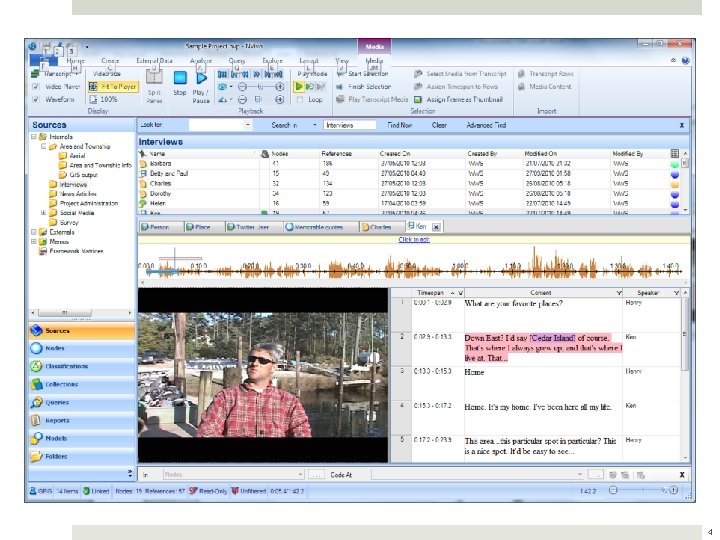This screenshot has height=540, width=720.
Task: Enable the Loop checkbox
Action: pos(299,100)
